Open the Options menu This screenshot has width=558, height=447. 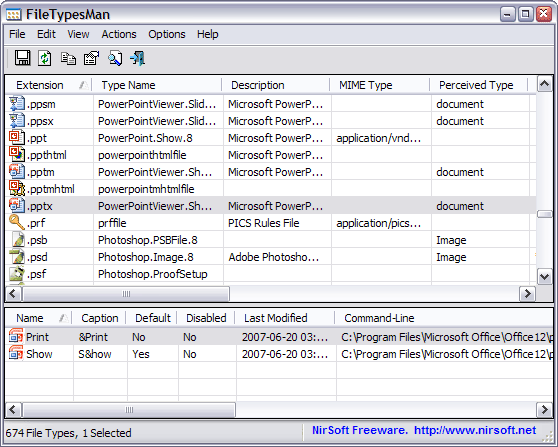167,34
